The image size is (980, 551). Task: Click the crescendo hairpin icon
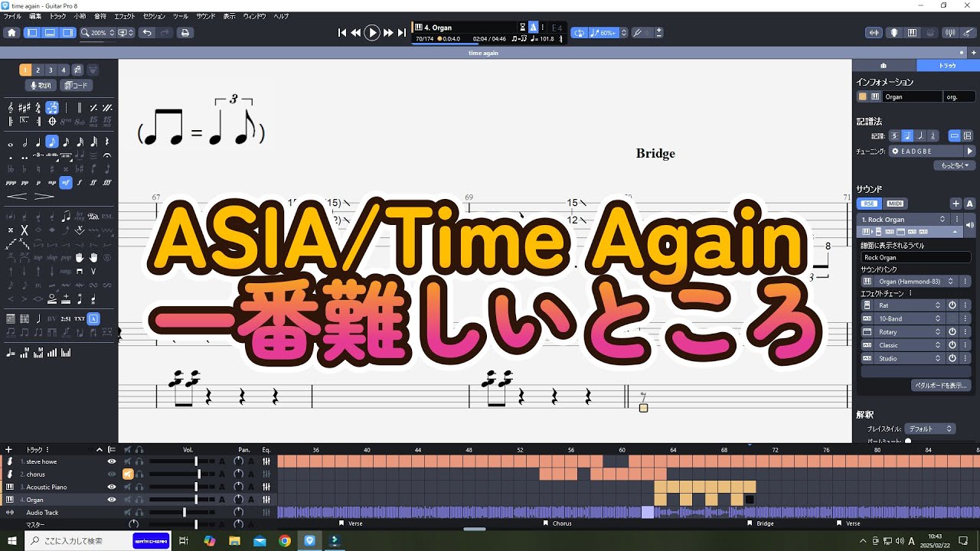click(x=16, y=196)
